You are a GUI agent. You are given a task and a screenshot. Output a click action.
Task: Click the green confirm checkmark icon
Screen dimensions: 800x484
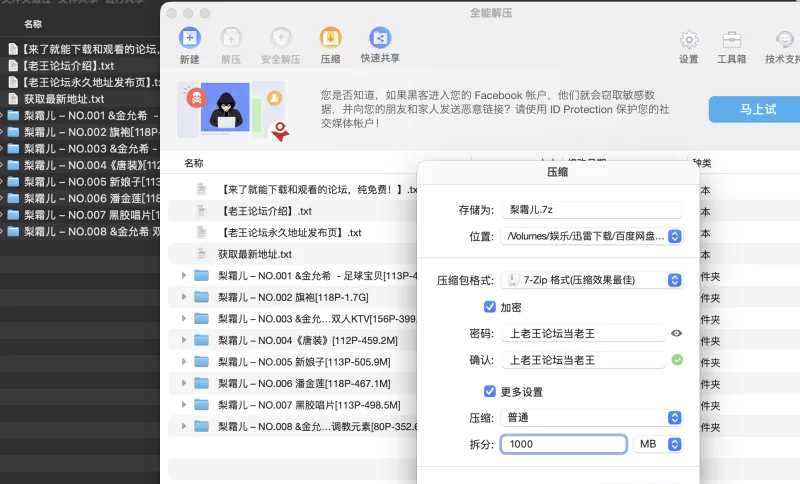point(677,360)
